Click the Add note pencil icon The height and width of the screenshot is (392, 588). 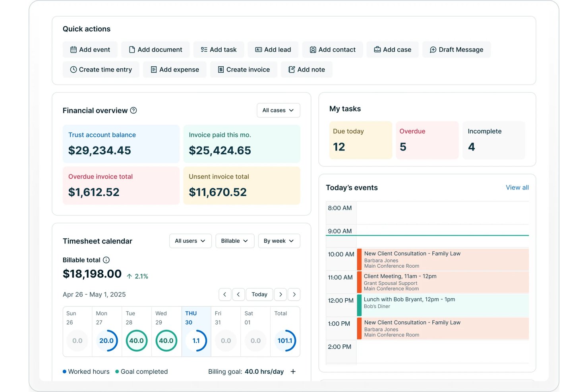click(x=292, y=70)
